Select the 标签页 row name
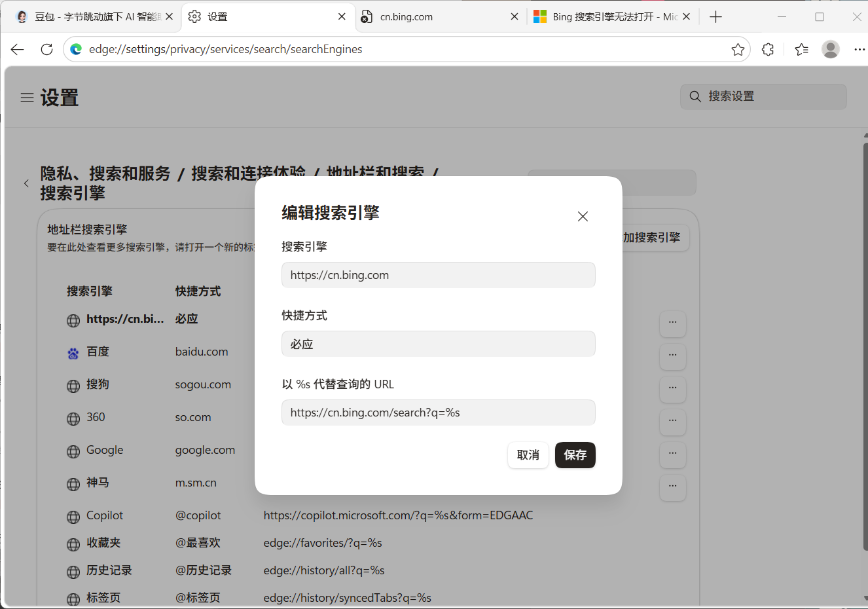Image resolution: width=868 pixels, height=609 pixels. tap(103, 598)
